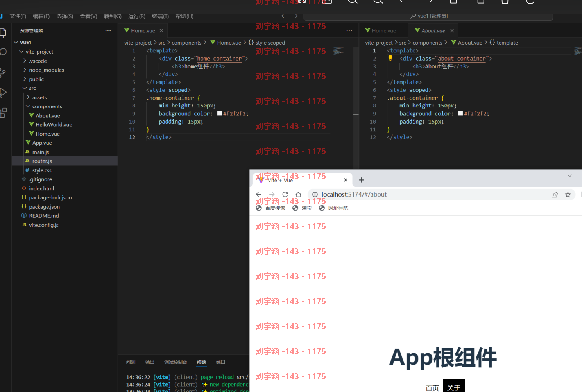582x392 pixels.
Task: Go to browser home page
Action: [x=298, y=195]
